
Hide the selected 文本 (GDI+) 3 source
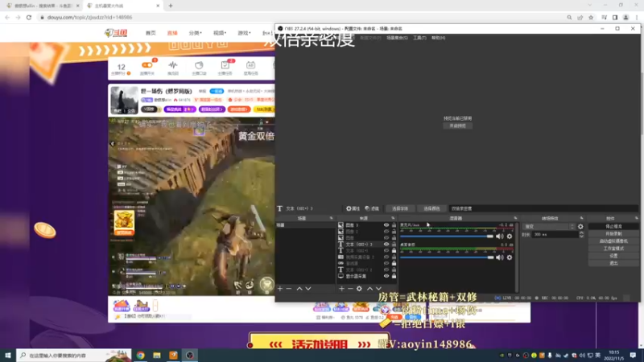(x=386, y=245)
